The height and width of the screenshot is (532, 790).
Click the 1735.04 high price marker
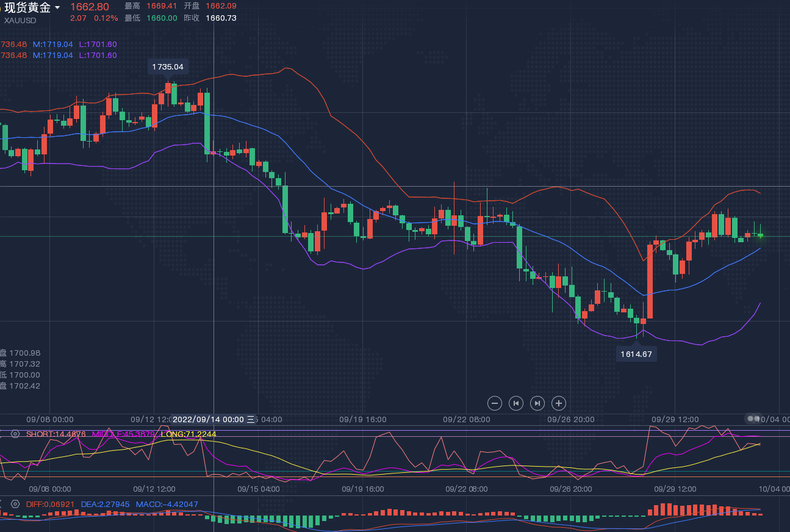168,66
